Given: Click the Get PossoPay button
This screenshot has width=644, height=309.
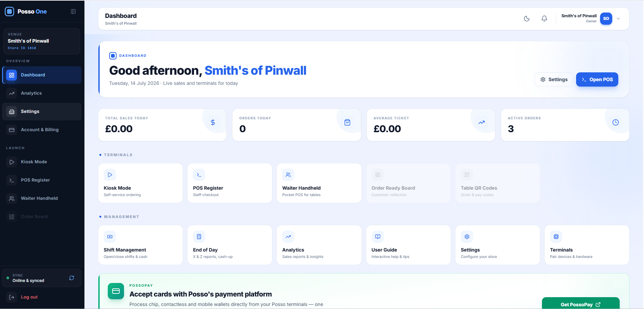Looking at the screenshot, I should tap(581, 304).
